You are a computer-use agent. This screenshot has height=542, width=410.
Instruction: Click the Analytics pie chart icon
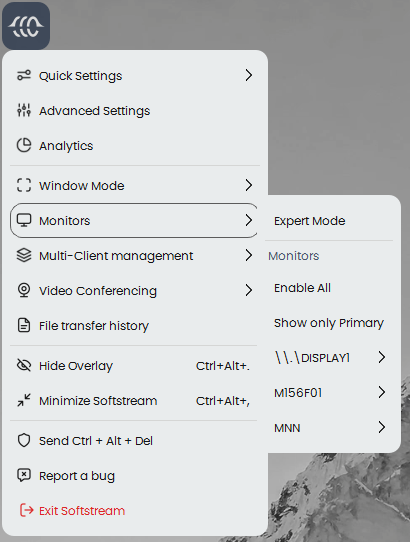24,145
